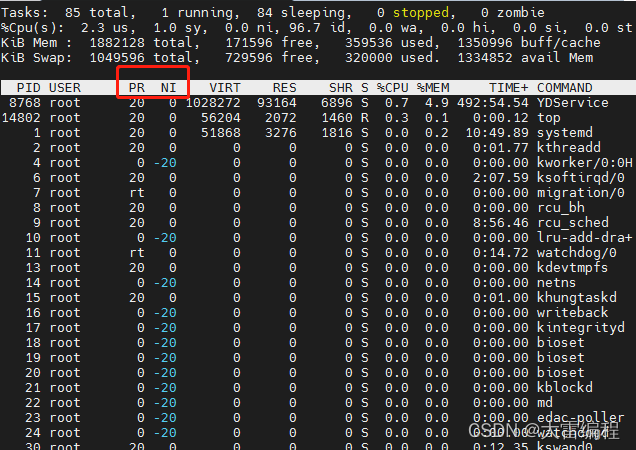Screen dimensions: 636x450
Task: Select PID 8768 in process list
Action: [25, 103]
